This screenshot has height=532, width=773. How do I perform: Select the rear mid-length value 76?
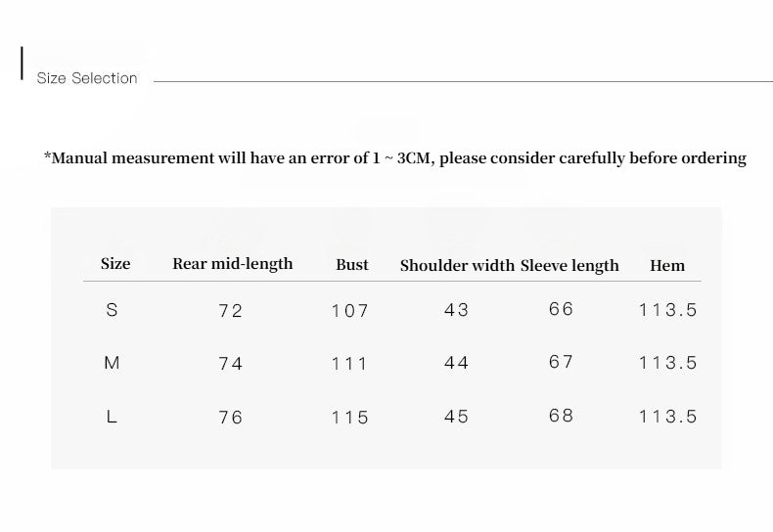click(x=231, y=418)
